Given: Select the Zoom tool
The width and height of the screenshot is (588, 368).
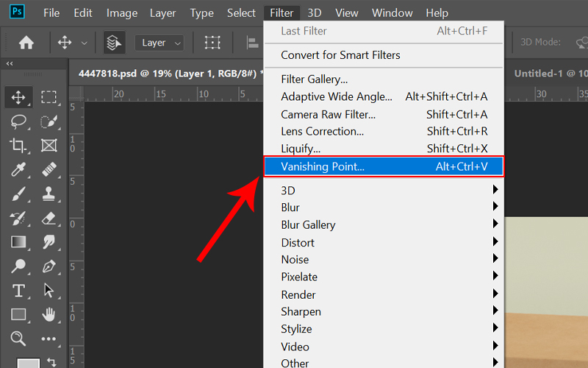Looking at the screenshot, I should coord(18,339).
